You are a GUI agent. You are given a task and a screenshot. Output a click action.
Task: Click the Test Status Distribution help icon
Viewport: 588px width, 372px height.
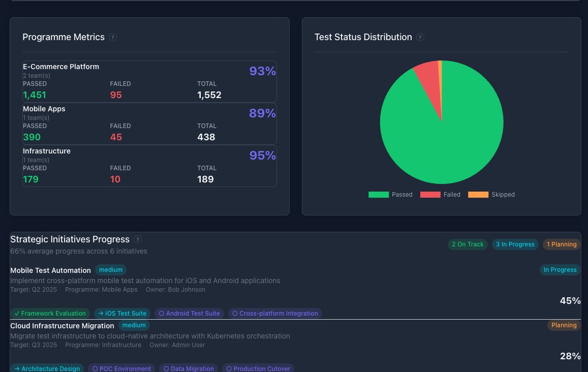click(420, 37)
